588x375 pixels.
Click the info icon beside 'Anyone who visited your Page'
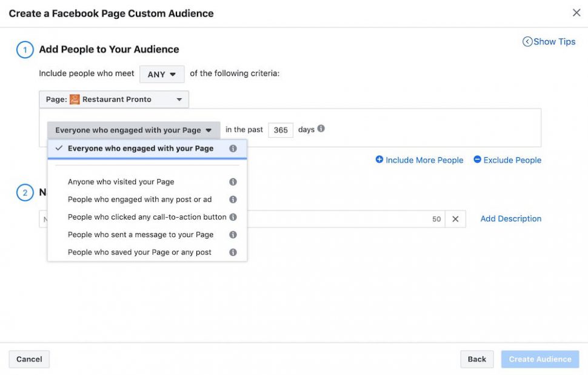tap(232, 181)
